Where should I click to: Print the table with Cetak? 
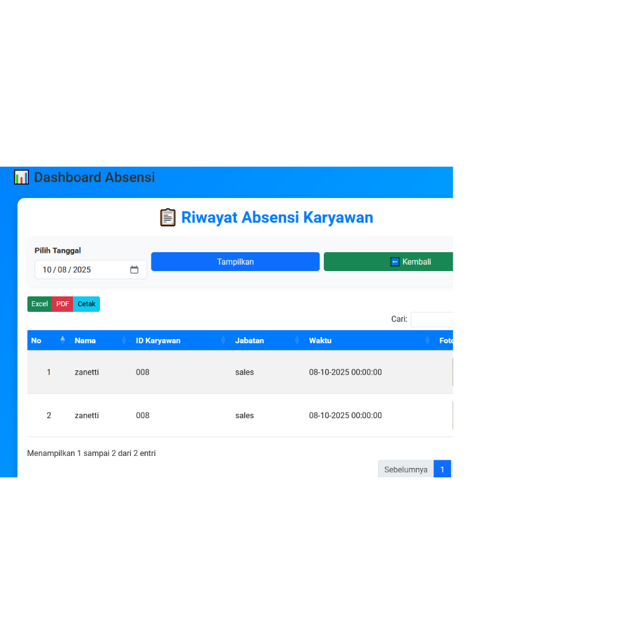click(x=86, y=304)
